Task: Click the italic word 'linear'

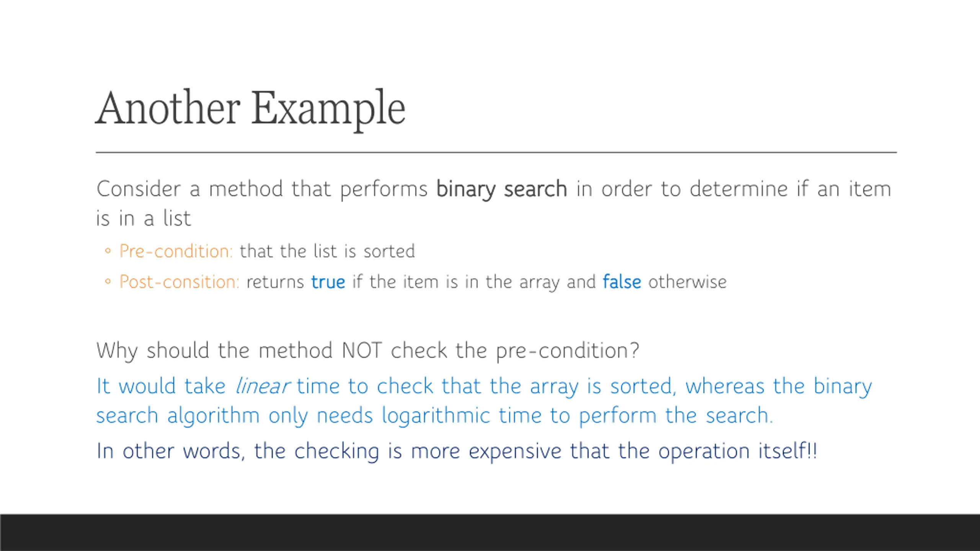Action: tap(263, 386)
